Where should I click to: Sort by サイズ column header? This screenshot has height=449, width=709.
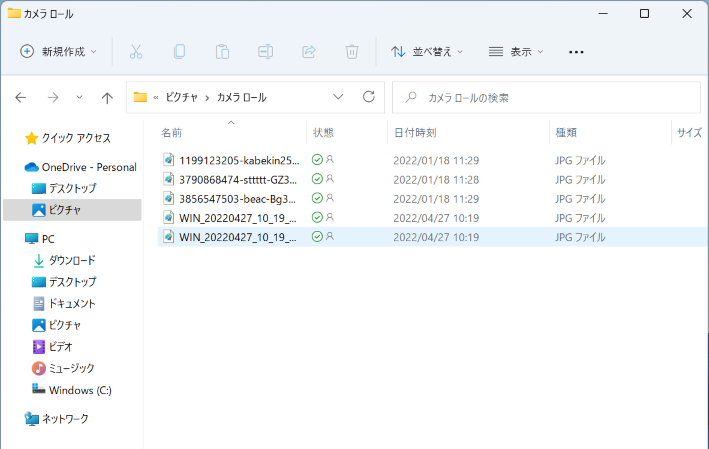690,132
